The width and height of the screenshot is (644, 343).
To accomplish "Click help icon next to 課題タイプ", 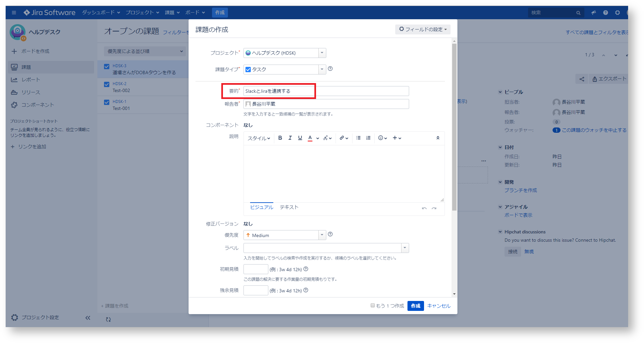I will [x=330, y=69].
